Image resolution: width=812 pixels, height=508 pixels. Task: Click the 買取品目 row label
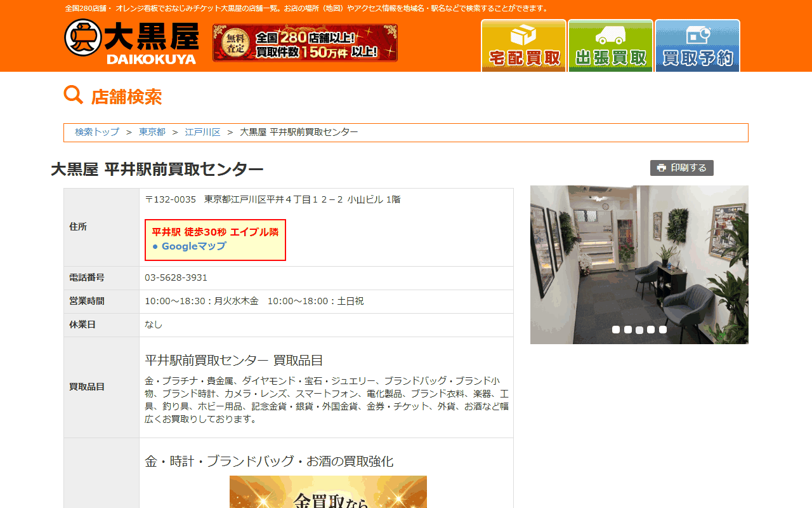pos(87,387)
